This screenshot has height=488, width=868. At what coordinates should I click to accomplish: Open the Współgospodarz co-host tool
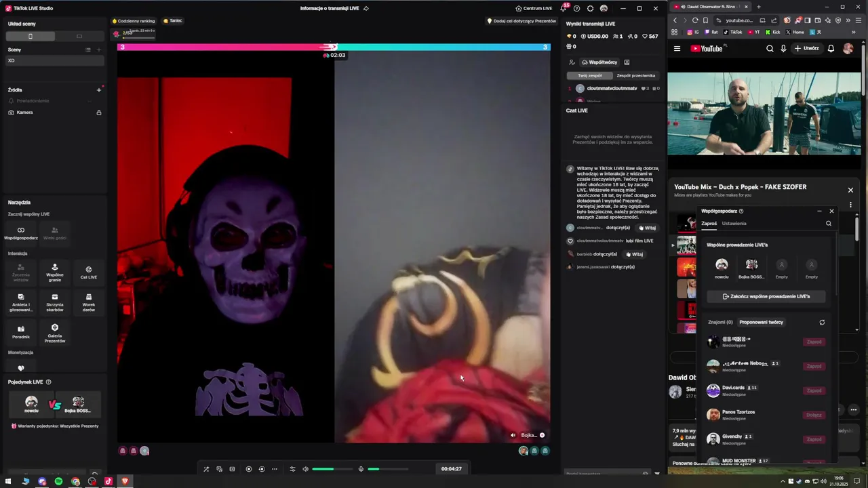(21, 233)
